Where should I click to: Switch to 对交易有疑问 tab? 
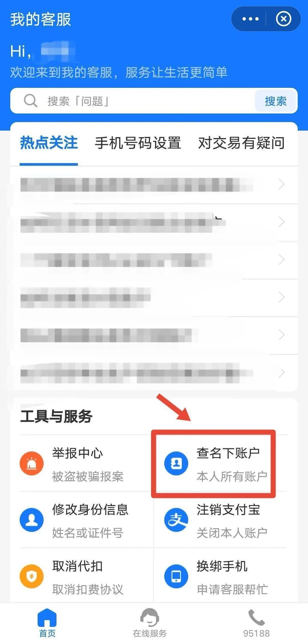click(241, 143)
